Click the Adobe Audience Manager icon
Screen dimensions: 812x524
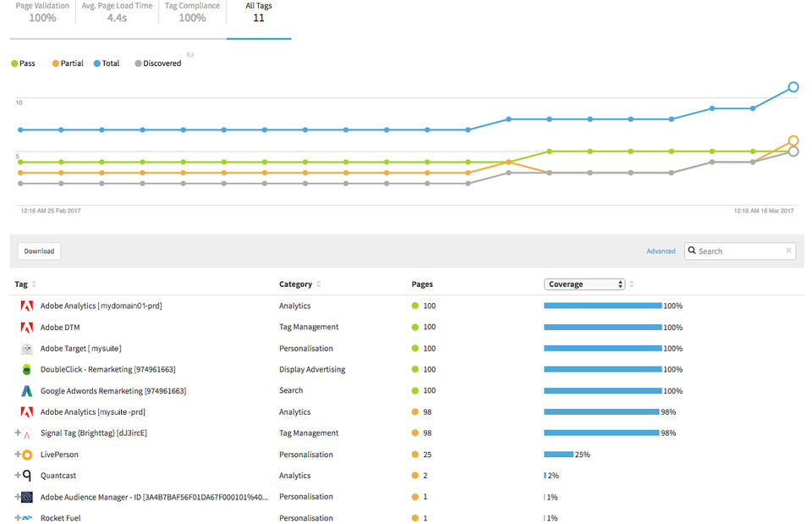click(27, 497)
